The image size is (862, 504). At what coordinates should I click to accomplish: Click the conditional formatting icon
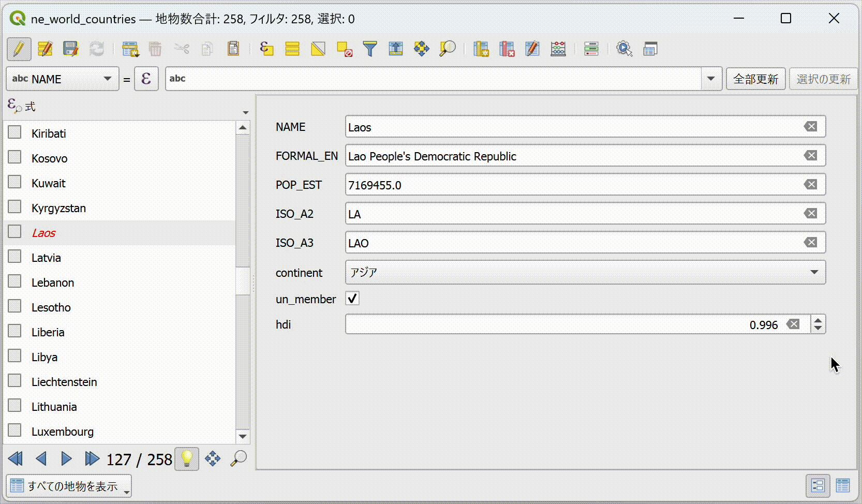[591, 49]
